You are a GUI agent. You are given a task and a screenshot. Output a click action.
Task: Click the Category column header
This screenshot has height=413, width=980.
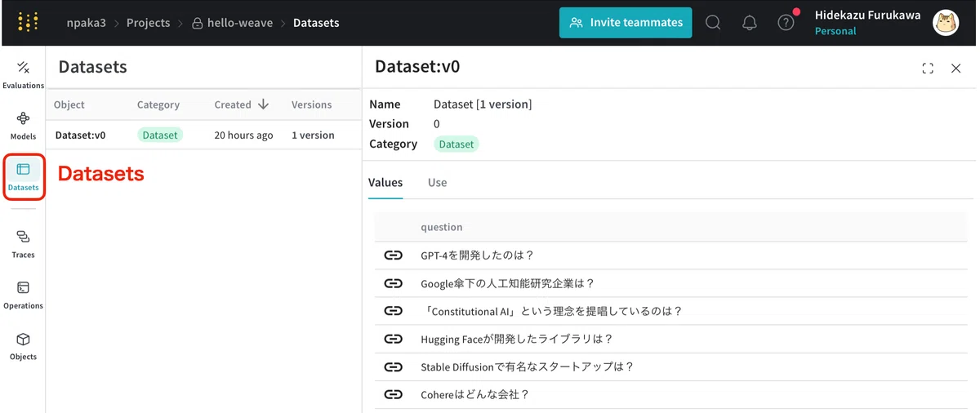coord(158,104)
